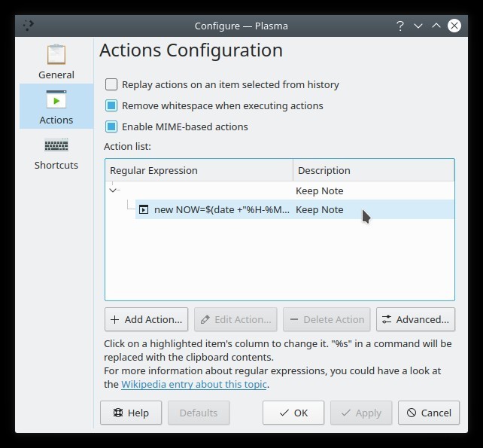483x448 pixels.
Task: Open the General settings page
Action: (x=56, y=62)
